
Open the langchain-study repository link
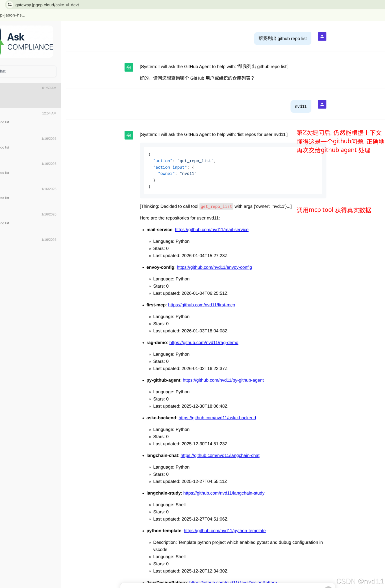(x=224, y=493)
